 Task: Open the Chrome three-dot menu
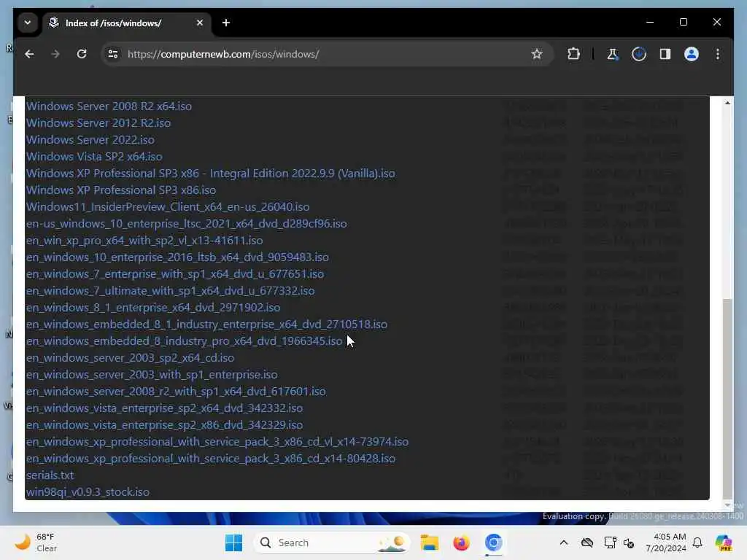(x=718, y=54)
